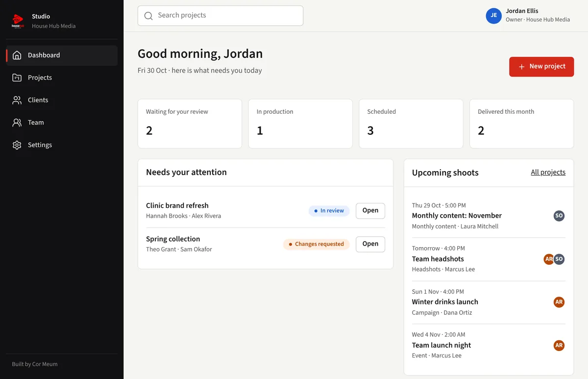The image size is (588, 379).
Task: Click Theo Grant · Sam Okafor text
Action: tap(179, 249)
